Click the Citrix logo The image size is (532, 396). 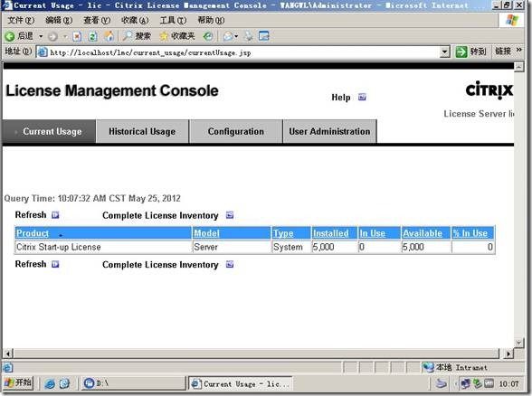point(489,90)
